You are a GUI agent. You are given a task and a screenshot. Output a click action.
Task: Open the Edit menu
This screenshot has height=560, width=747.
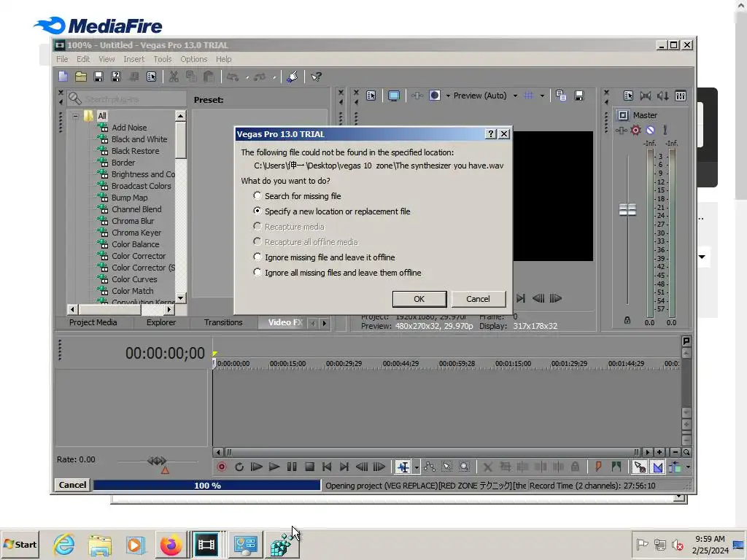click(83, 59)
